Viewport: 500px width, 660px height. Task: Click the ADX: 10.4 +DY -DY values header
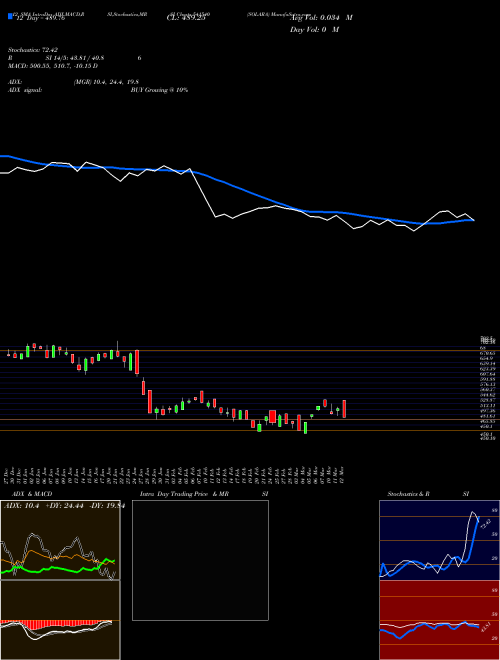pyautogui.click(x=64, y=506)
